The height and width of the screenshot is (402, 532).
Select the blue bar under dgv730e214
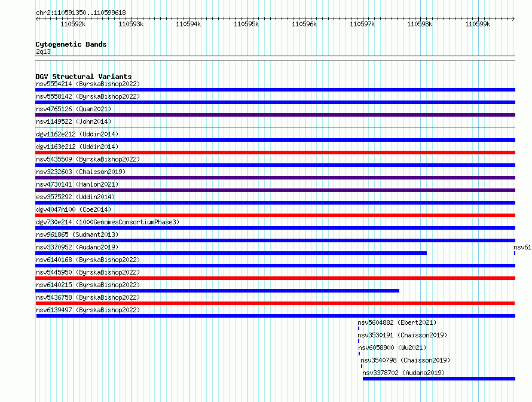pyautogui.click(x=275, y=228)
